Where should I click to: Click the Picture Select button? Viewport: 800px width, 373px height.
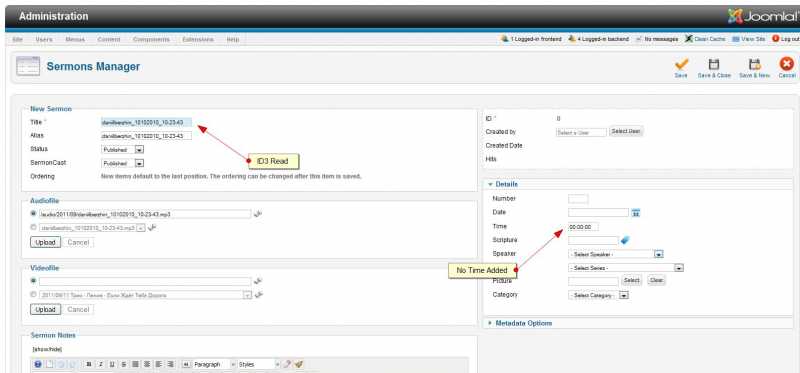pyautogui.click(x=631, y=281)
